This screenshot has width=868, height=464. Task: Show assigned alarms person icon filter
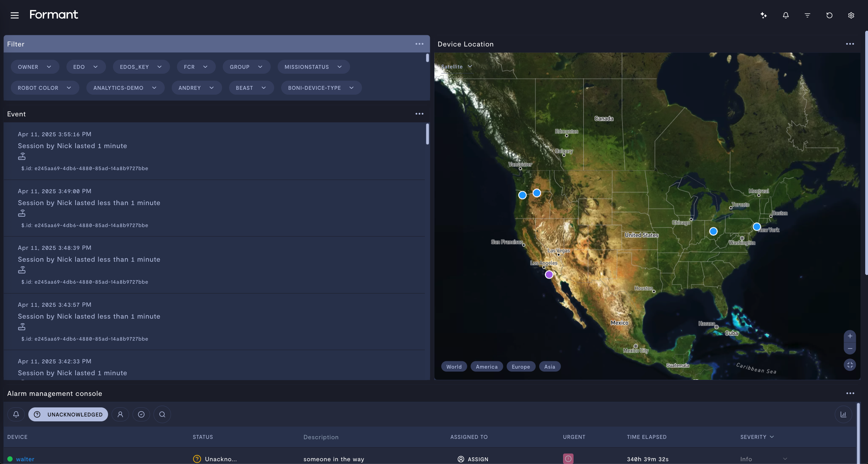(120, 414)
